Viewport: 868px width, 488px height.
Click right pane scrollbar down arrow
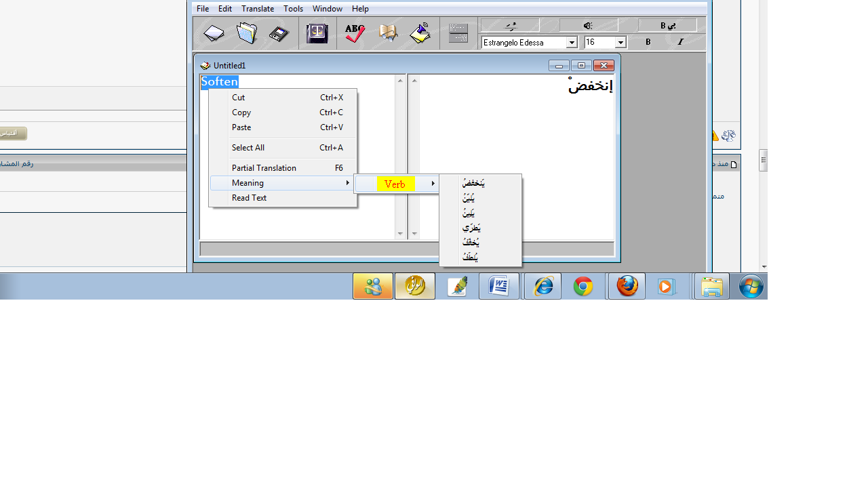(x=414, y=234)
